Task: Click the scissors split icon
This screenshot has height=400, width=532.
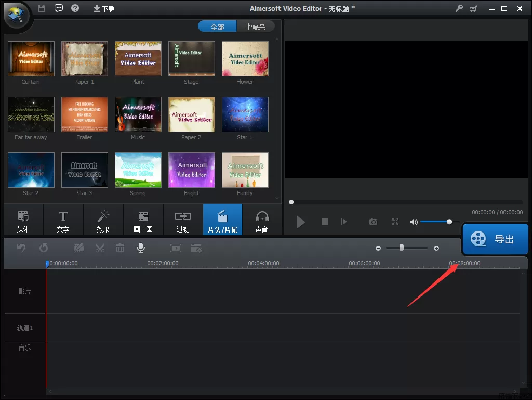Action: pos(100,248)
